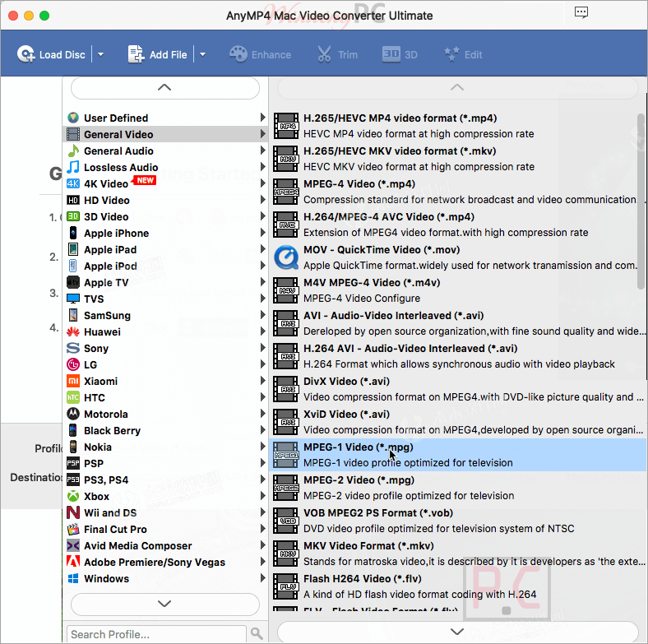648x644 pixels.
Task: Click the Avid Media Composer icon
Action: [73, 545]
